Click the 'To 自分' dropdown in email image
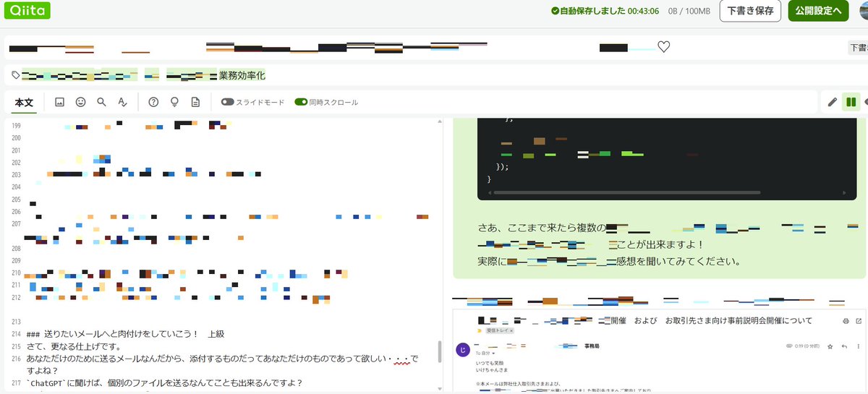The image size is (868, 394). [485, 354]
